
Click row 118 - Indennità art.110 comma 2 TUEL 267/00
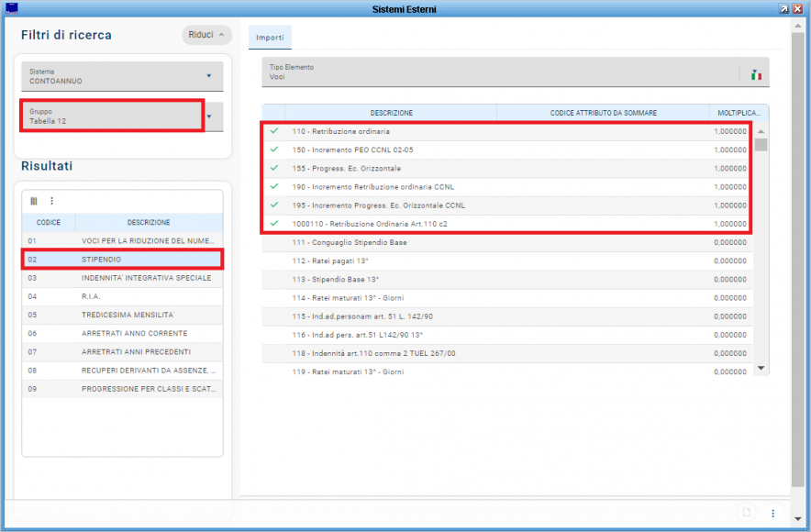[x=506, y=353]
